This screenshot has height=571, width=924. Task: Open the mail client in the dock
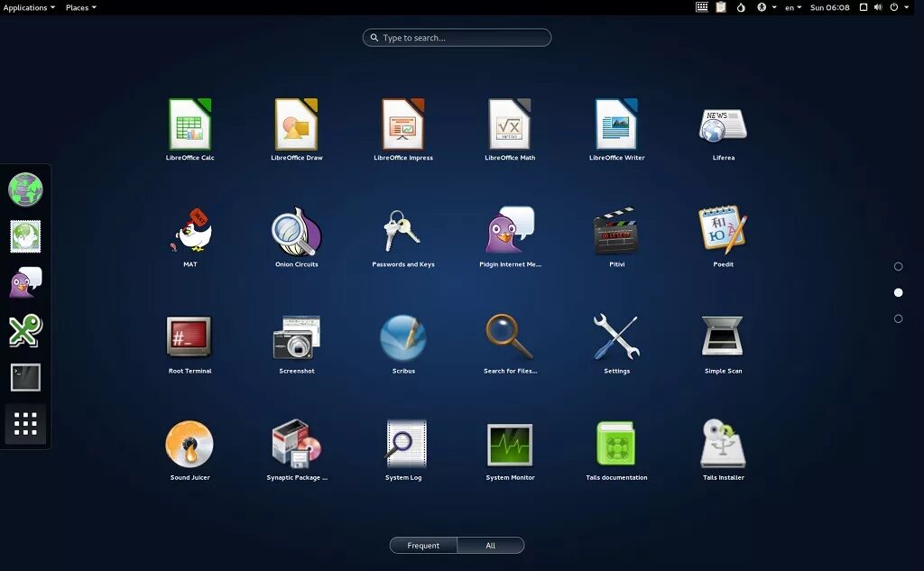click(25, 236)
